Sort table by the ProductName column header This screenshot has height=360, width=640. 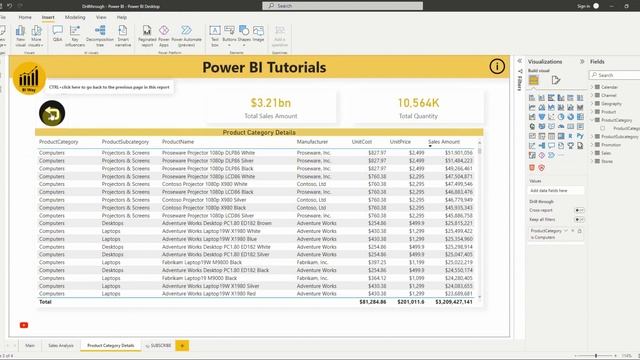click(178, 142)
